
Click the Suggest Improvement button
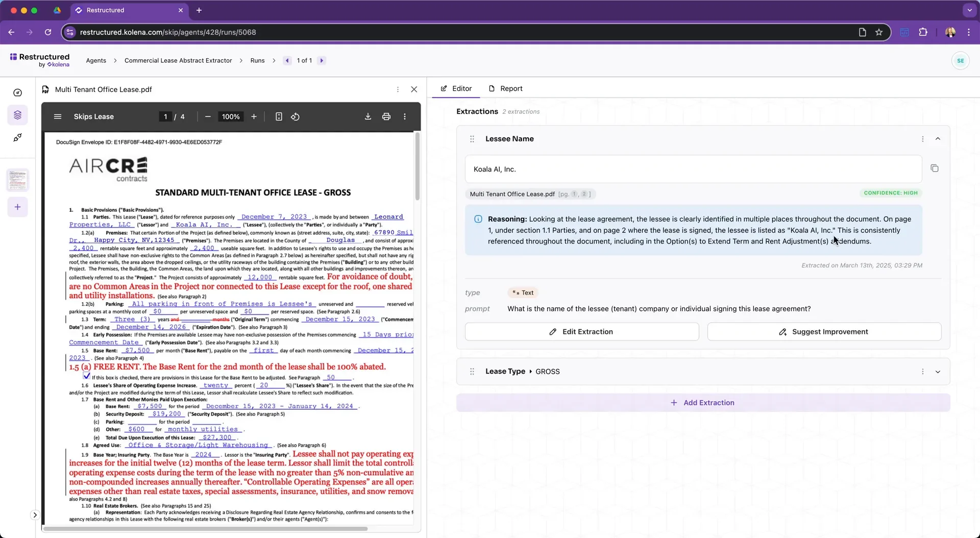pyautogui.click(x=824, y=332)
